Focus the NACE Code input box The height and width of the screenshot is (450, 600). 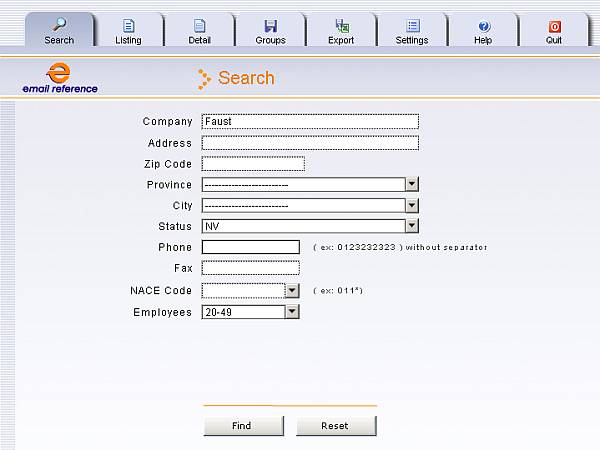pyautogui.click(x=243, y=291)
